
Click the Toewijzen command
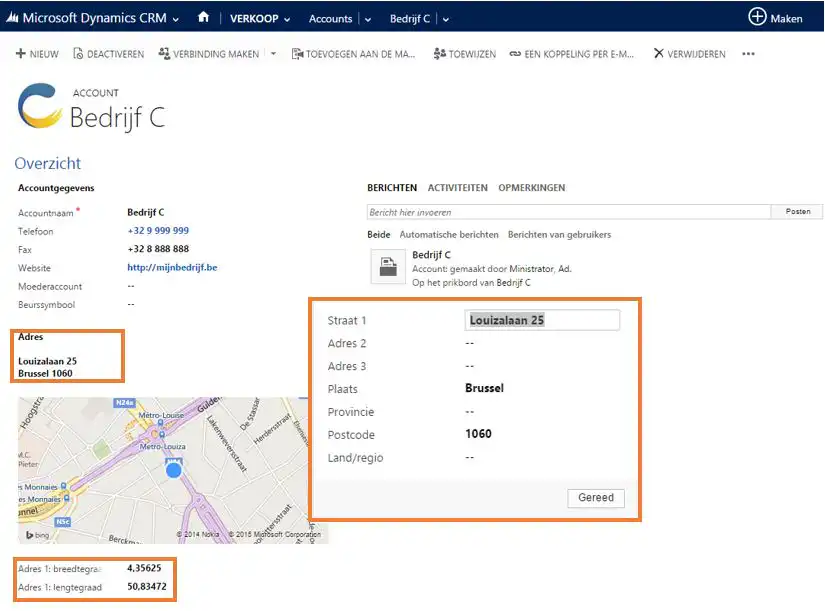[x=464, y=54]
